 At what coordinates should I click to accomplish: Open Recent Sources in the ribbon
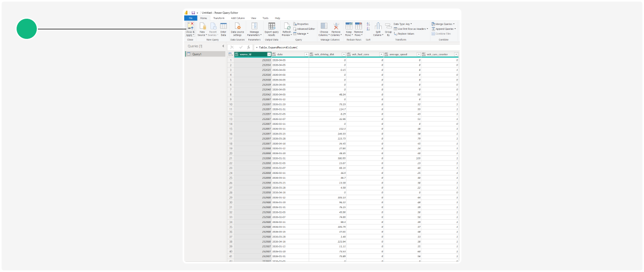click(213, 29)
